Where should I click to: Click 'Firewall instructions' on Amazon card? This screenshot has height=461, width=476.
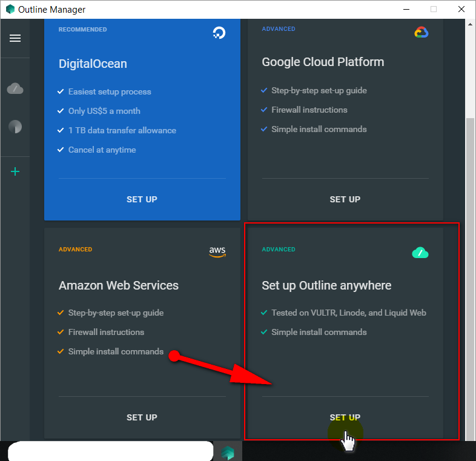[x=106, y=332]
